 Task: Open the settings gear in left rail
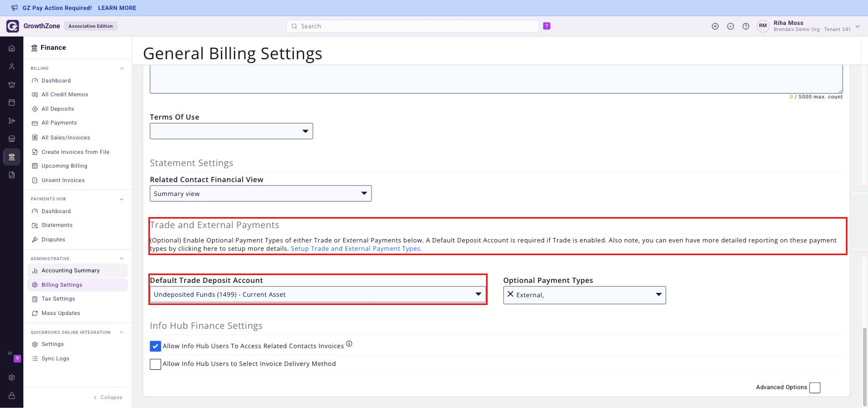(x=12, y=378)
